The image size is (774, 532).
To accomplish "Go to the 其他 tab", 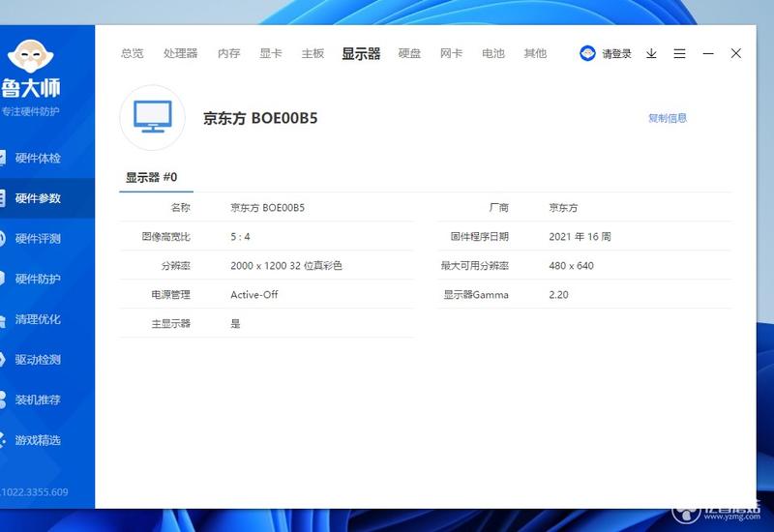I will point(535,53).
